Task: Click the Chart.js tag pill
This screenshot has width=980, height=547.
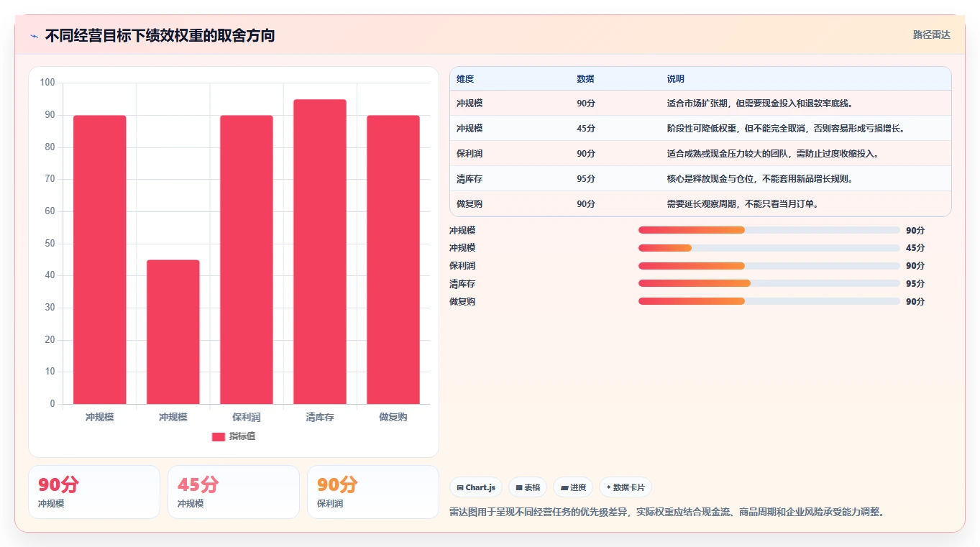Action: (x=476, y=487)
